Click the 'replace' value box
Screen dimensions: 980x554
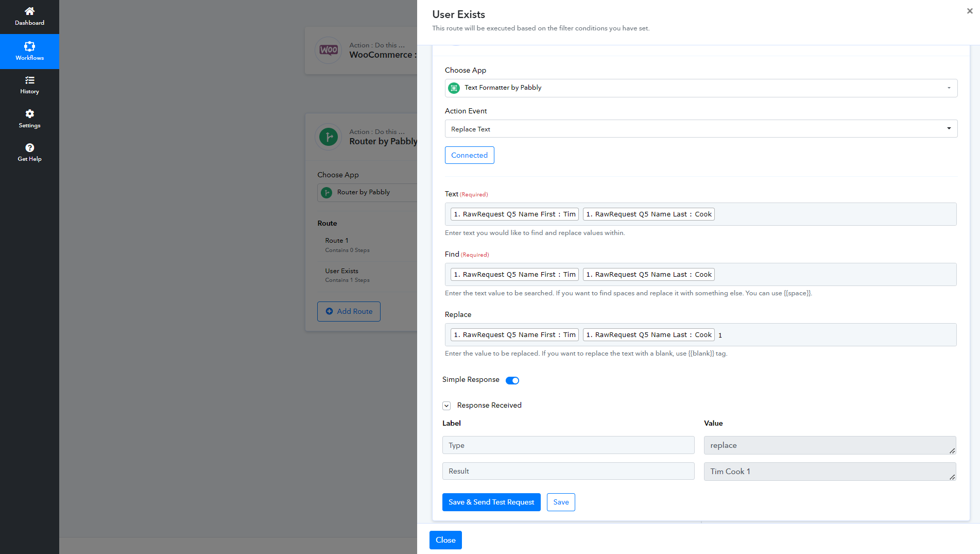[x=830, y=445]
